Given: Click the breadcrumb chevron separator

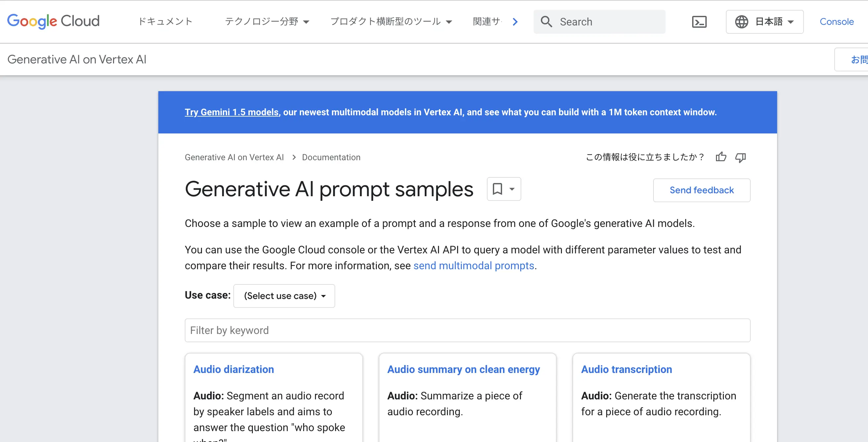Looking at the screenshot, I should tap(294, 157).
